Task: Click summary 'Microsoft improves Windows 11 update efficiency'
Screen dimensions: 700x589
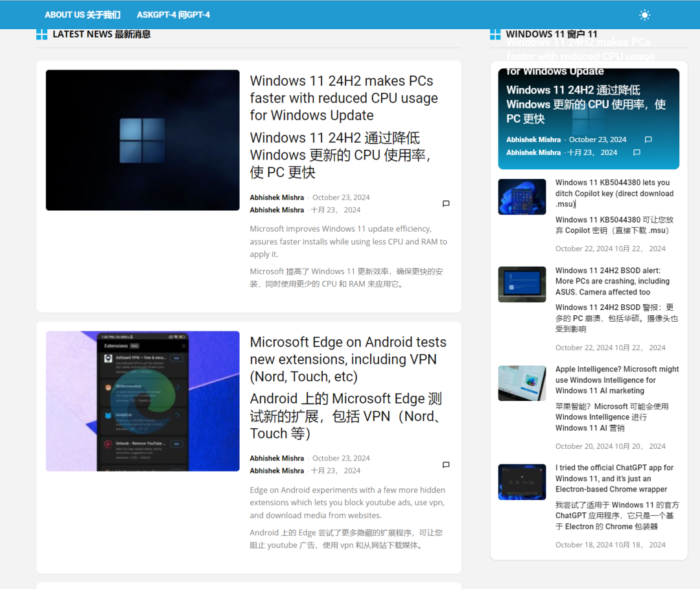Action: pos(348,241)
